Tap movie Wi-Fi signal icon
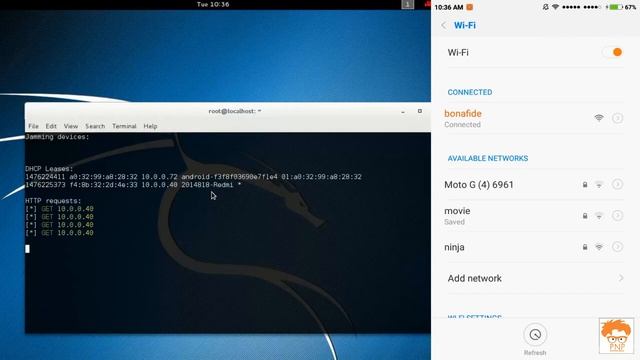 click(599, 216)
